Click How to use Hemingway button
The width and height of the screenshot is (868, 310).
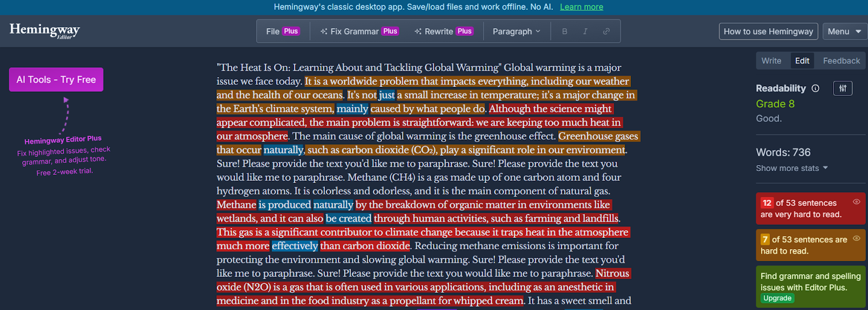pos(768,31)
